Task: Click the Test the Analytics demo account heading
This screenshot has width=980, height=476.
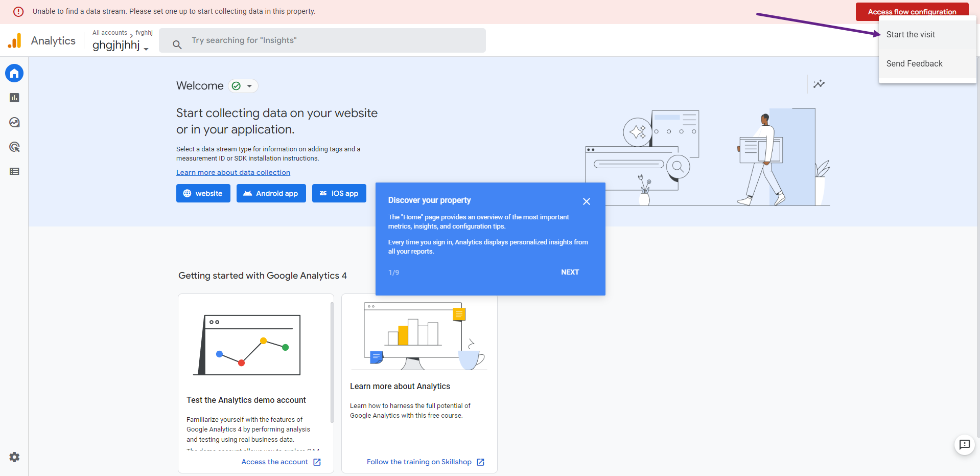Action: [246, 400]
